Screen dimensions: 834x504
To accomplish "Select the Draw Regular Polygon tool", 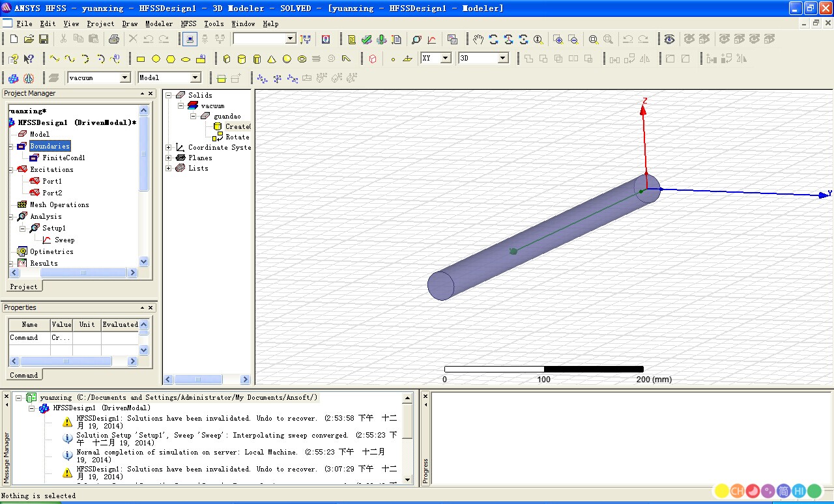I will point(171,59).
